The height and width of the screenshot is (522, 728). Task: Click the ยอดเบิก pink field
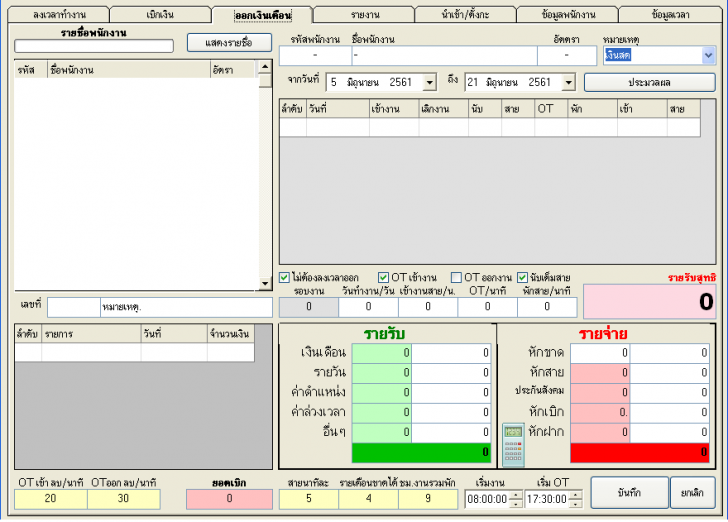[x=229, y=499]
